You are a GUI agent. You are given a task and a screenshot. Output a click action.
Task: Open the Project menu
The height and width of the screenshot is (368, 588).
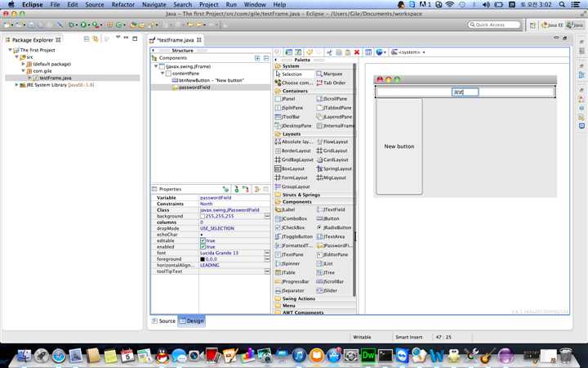click(x=208, y=5)
